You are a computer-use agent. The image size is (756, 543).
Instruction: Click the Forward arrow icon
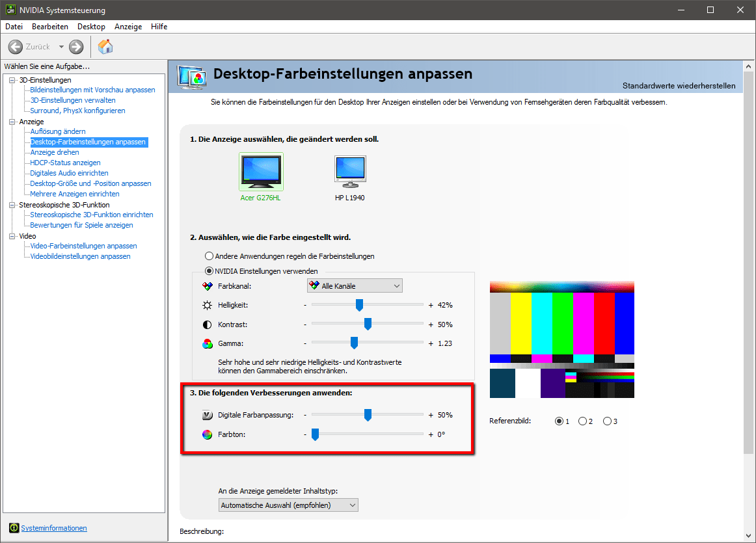tap(76, 47)
